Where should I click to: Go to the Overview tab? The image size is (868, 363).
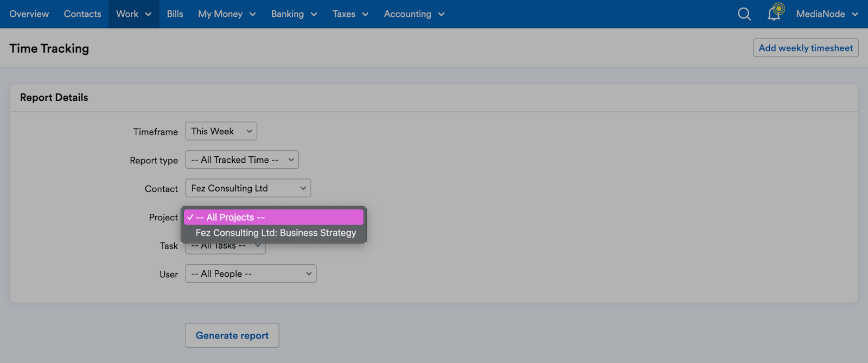[x=29, y=14]
